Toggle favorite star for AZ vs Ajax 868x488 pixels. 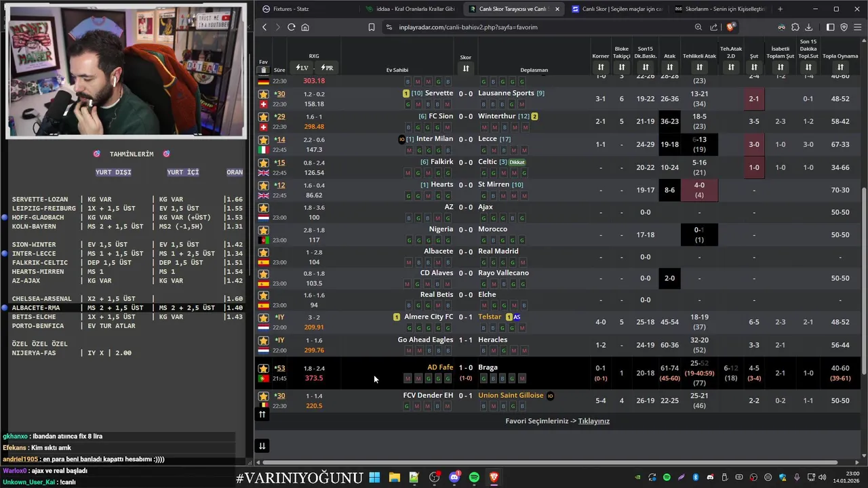tap(263, 208)
